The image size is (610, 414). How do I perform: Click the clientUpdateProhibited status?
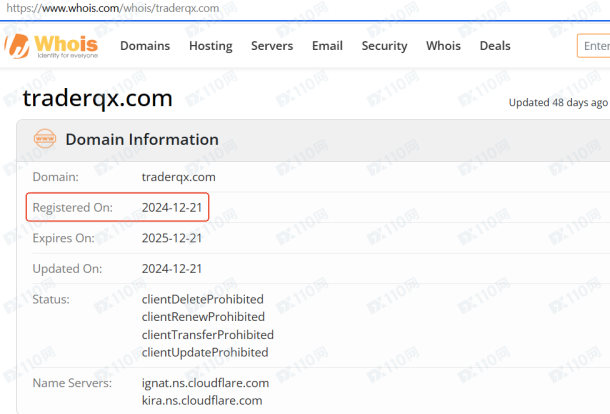point(205,352)
